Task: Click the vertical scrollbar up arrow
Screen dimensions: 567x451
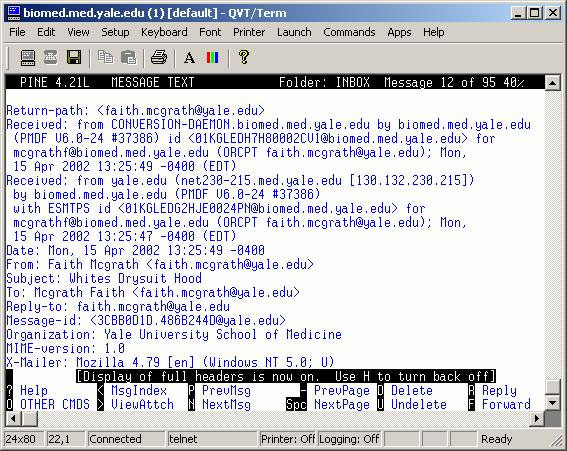Action: 553,84
